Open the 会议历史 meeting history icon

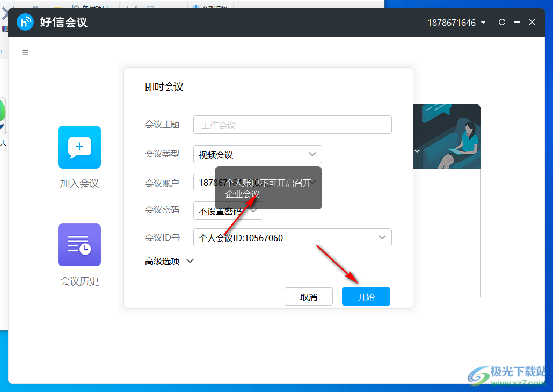pyautogui.click(x=79, y=245)
